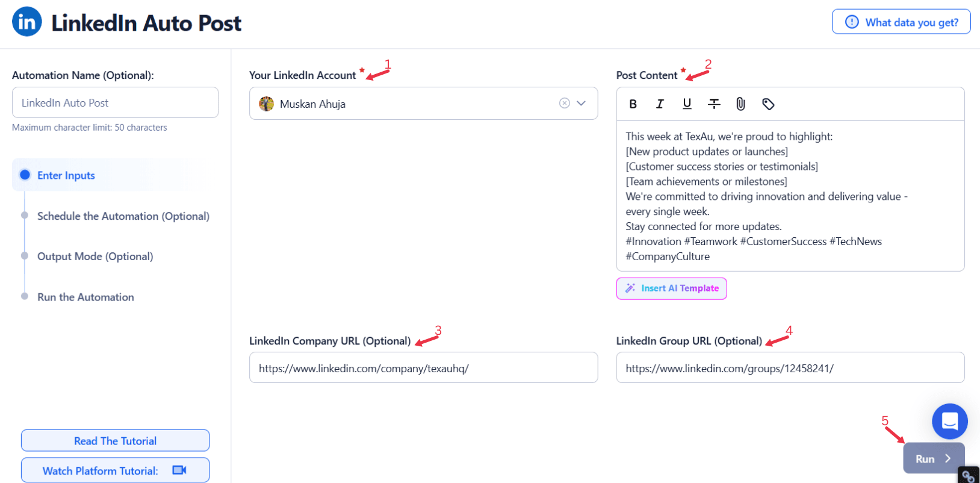Open Read The Tutorial link
The image size is (980, 483).
[x=115, y=441]
